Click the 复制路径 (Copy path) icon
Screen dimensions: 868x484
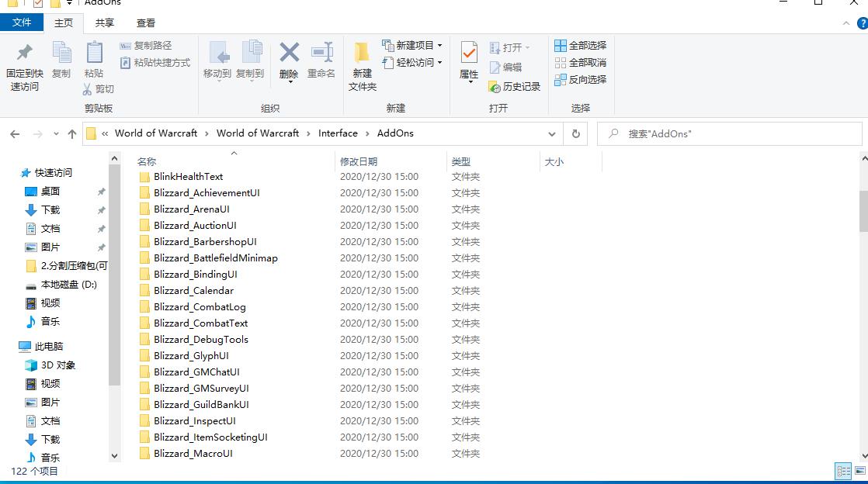[x=148, y=47]
